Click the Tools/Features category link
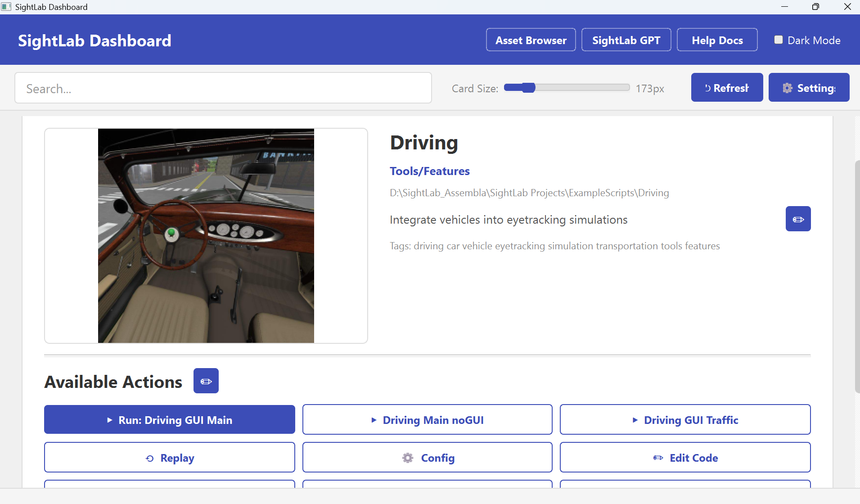Screen dimensions: 860x504 [429, 171]
